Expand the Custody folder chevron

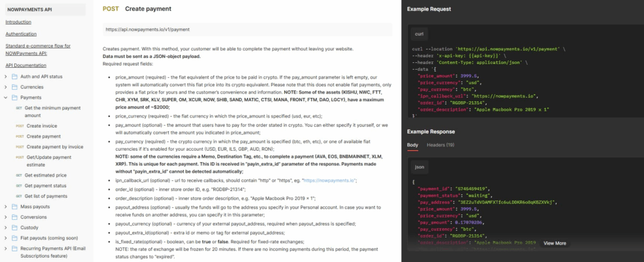coord(6,227)
